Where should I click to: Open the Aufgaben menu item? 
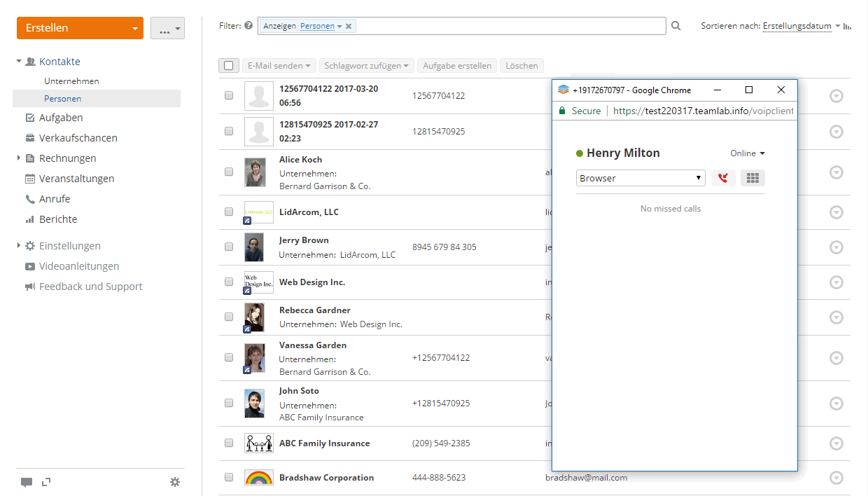pyautogui.click(x=61, y=118)
